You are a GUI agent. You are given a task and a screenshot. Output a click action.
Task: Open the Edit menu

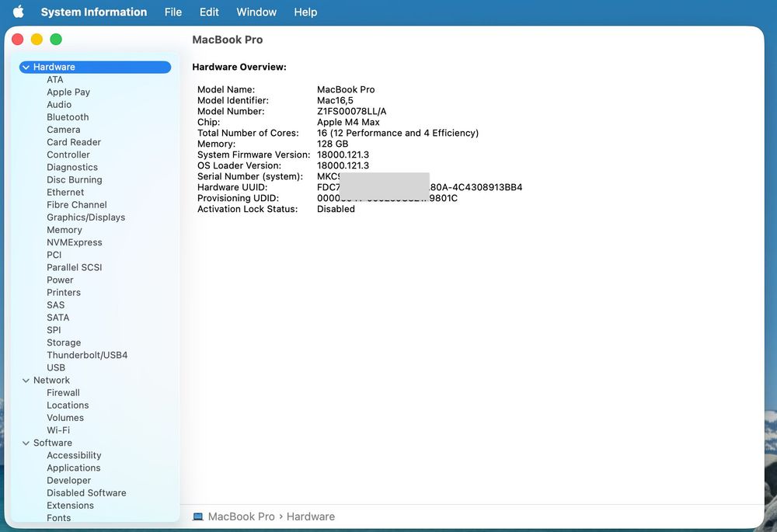click(x=209, y=12)
